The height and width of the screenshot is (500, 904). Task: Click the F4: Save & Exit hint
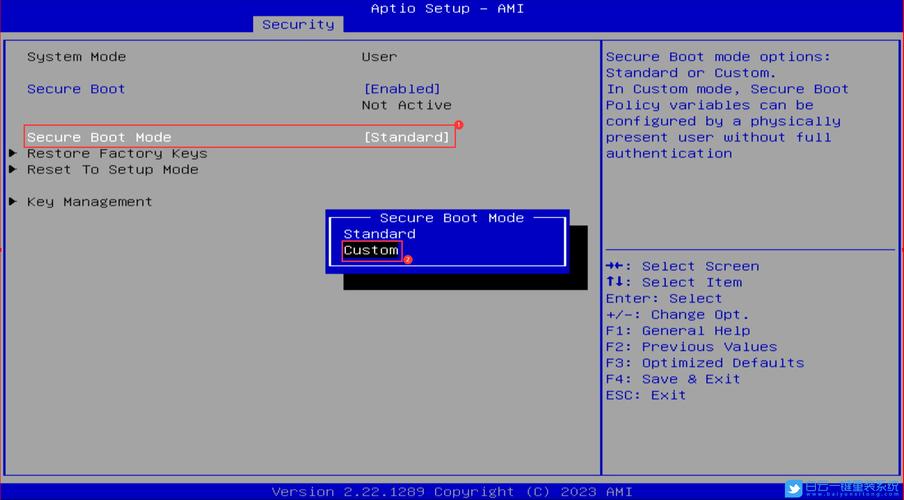click(x=673, y=379)
